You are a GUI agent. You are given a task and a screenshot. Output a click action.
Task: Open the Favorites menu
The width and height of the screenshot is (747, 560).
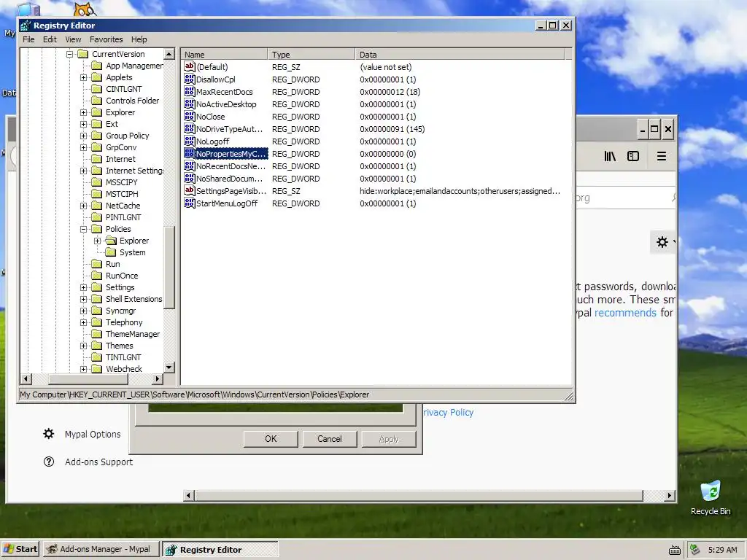click(x=107, y=39)
